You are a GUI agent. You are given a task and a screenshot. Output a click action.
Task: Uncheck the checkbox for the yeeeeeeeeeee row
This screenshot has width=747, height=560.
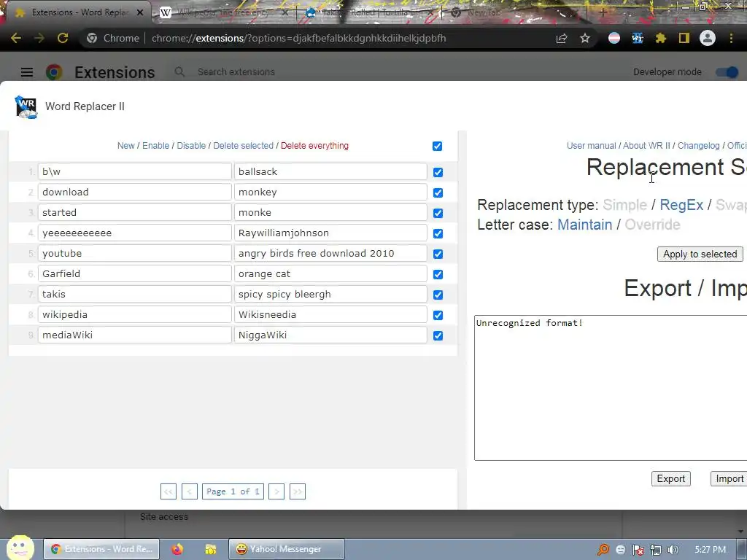coord(438,234)
